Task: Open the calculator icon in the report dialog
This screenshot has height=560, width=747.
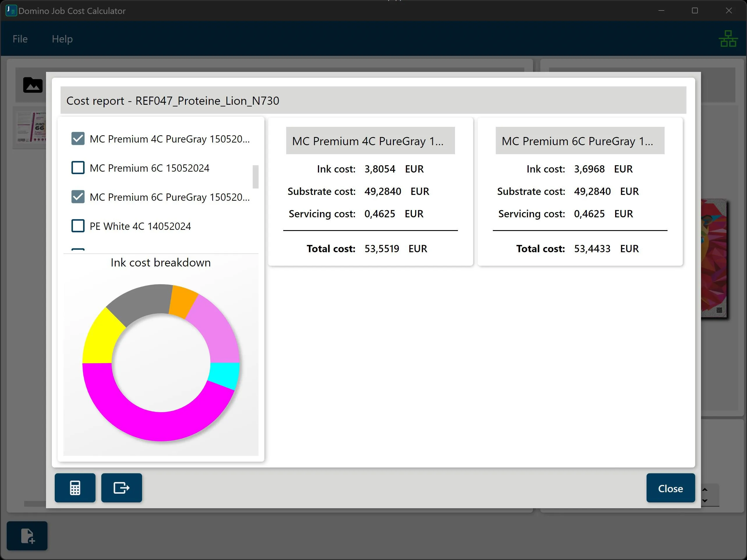Action: click(75, 488)
